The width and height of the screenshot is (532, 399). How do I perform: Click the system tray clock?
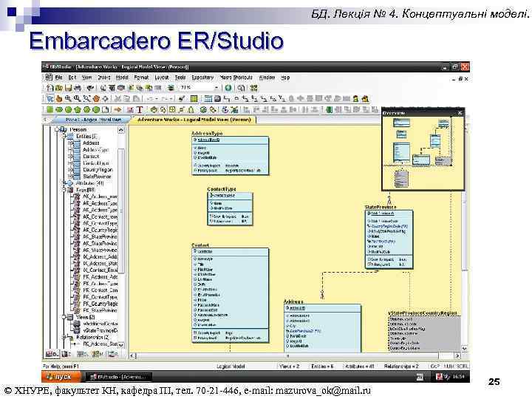tap(458, 377)
